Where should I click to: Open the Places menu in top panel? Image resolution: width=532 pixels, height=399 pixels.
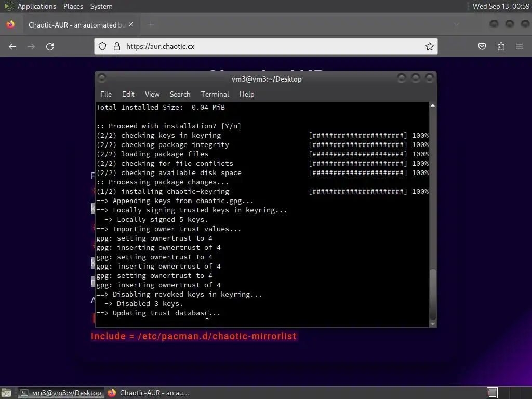[73, 6]
